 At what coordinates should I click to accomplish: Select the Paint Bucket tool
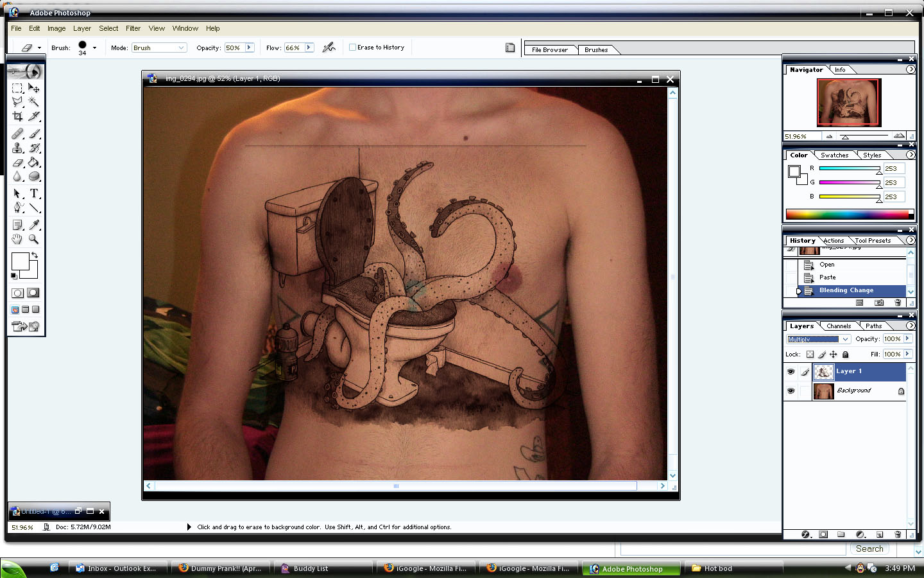click(x=34, y=162)
